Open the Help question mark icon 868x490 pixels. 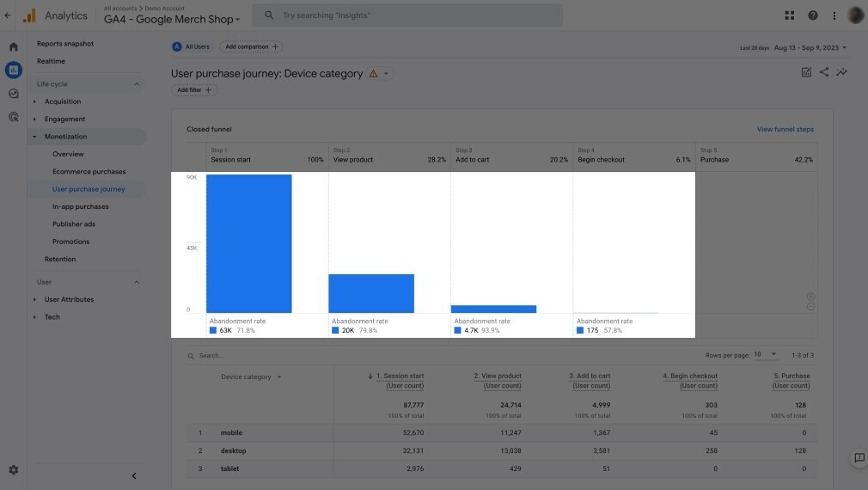point(812,15)
